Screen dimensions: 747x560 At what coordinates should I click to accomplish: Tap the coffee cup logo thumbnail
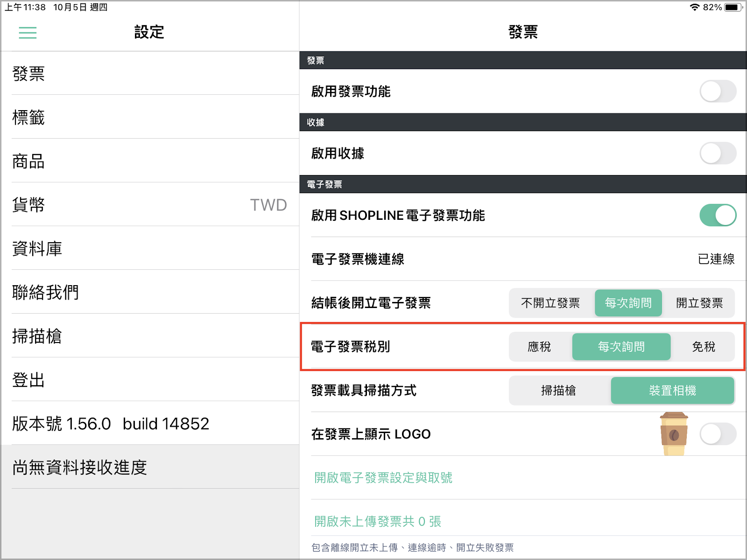[673, 434]
